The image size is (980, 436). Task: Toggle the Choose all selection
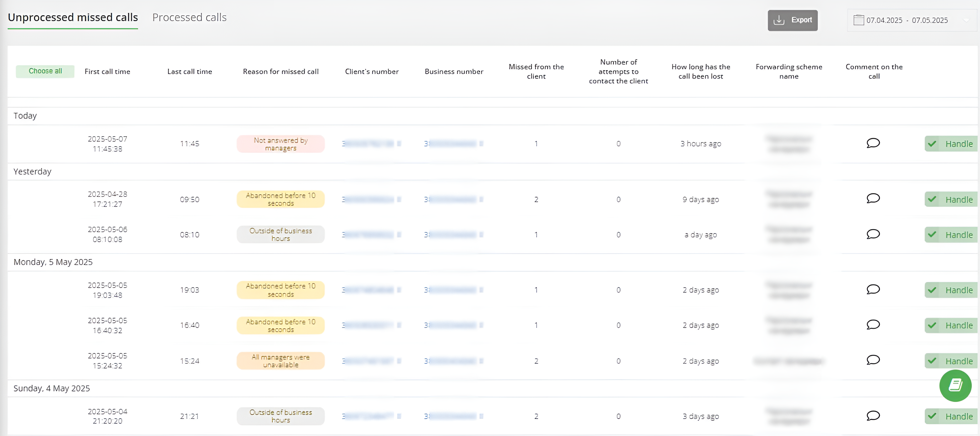click(45, 71)
